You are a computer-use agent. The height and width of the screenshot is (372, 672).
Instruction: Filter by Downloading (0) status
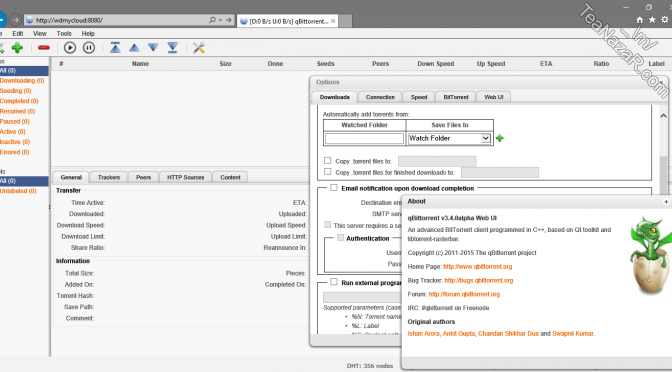point(22,81)
